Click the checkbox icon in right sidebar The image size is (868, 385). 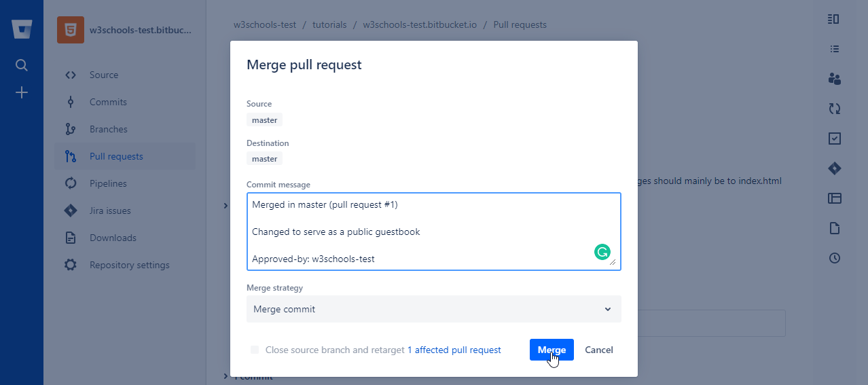[835, 139]
